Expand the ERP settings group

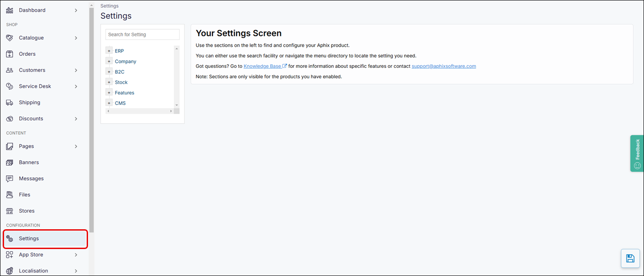(109, 50)
